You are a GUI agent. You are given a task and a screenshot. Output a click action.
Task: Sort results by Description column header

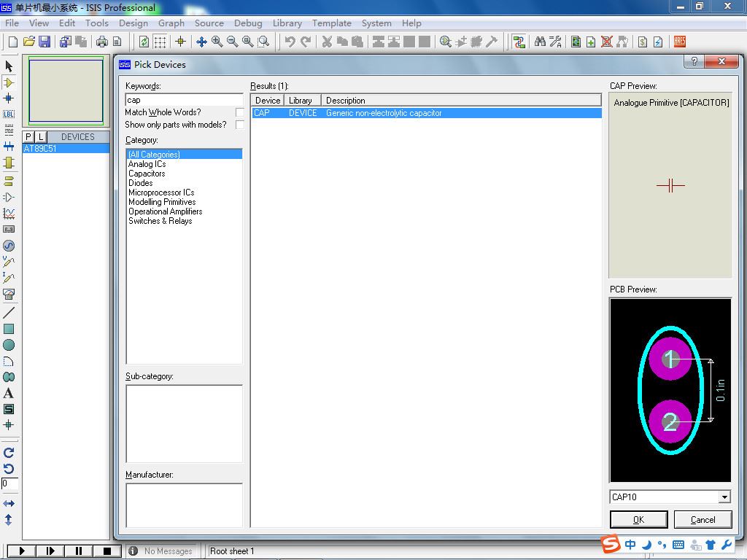point(461,101)
